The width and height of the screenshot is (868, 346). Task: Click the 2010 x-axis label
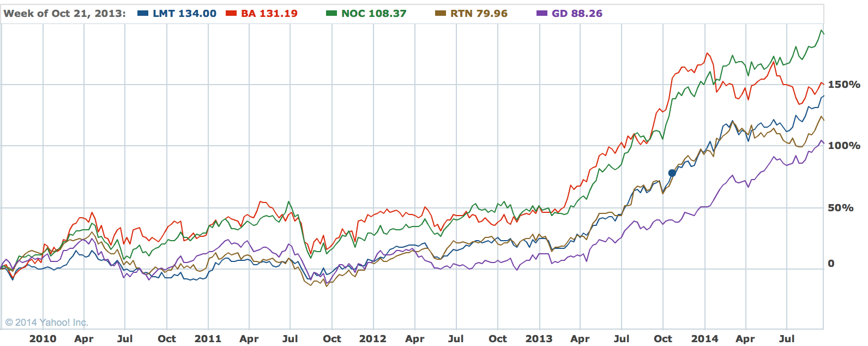[x=43, y=338]
